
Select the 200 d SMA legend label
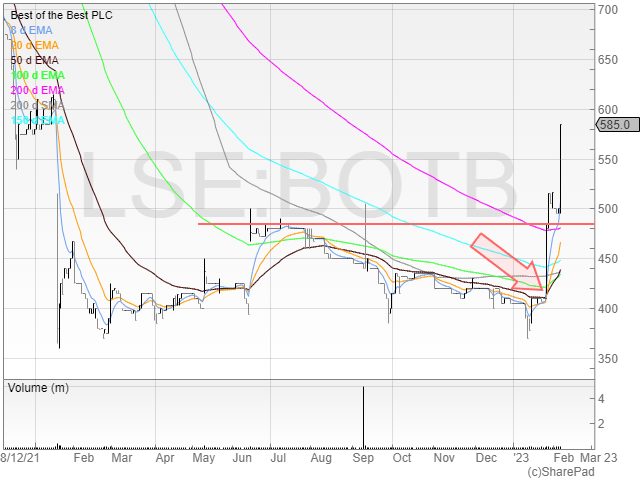[x=37, y=105]
